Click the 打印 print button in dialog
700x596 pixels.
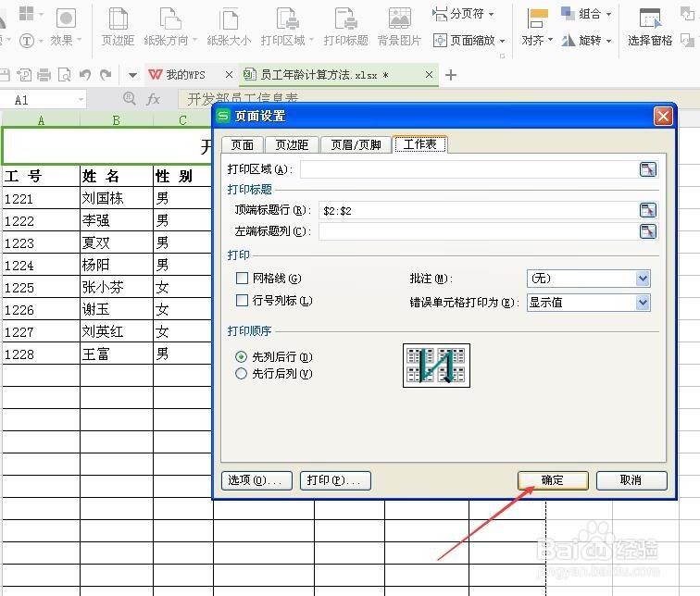coord(335,480)
